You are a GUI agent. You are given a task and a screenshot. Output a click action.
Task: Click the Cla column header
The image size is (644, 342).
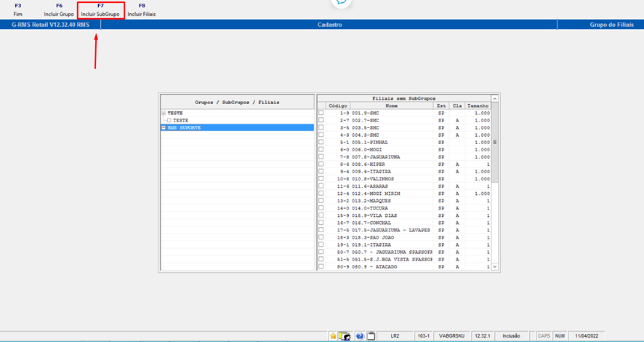click(457, 106)
